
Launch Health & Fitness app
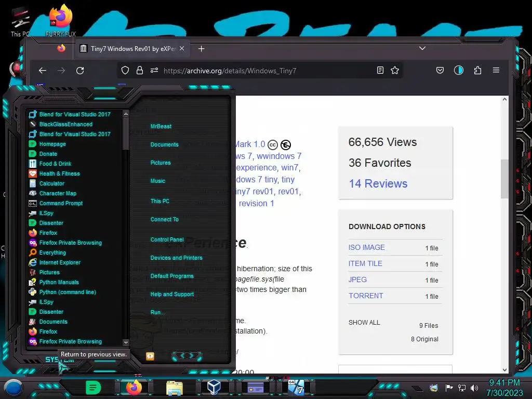pos(59,174)
